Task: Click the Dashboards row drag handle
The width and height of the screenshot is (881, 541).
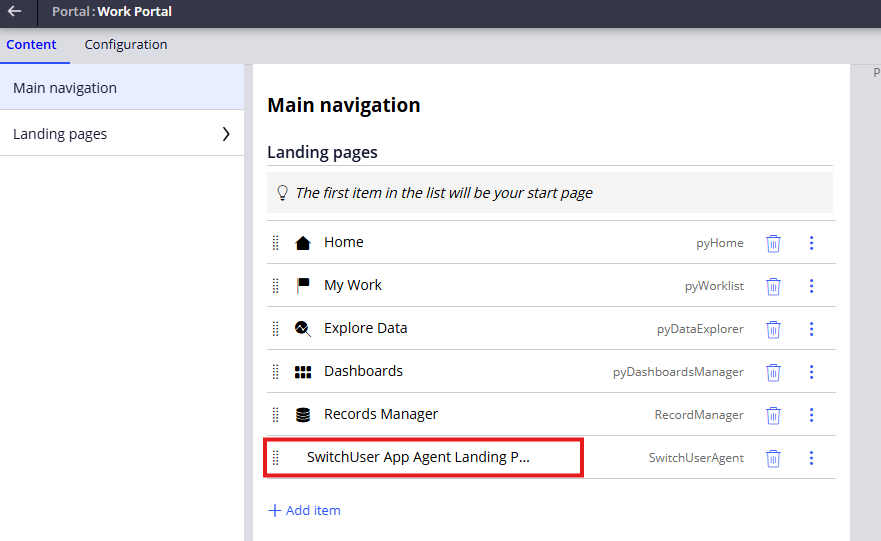Action: coord(276,372)
